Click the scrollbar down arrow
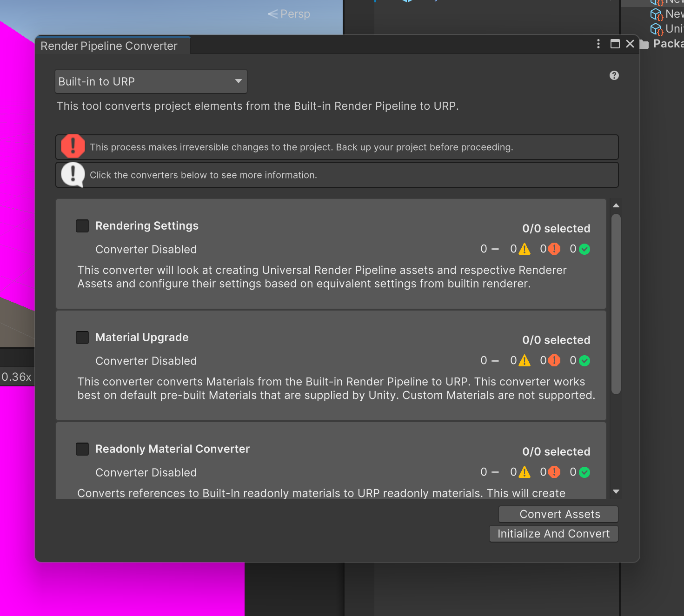This screenshot has height=616, width=684. 616,491
